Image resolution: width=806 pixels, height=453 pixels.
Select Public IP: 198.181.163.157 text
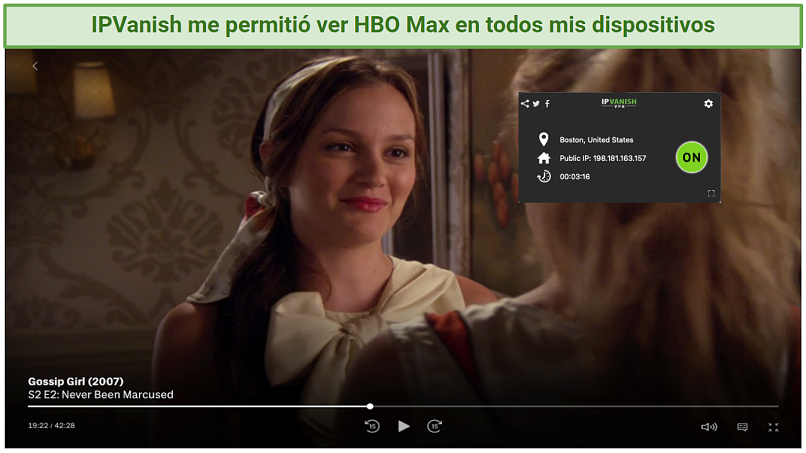603,158
